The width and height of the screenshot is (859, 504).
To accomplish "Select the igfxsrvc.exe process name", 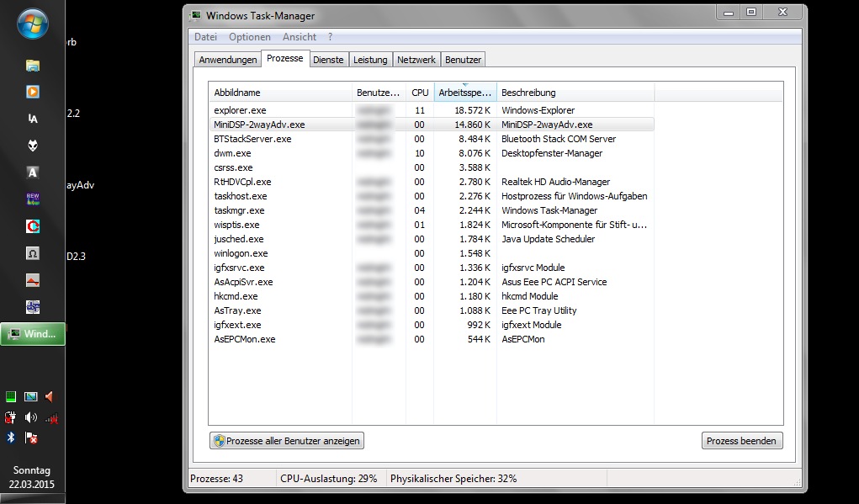I will (240, 268).
